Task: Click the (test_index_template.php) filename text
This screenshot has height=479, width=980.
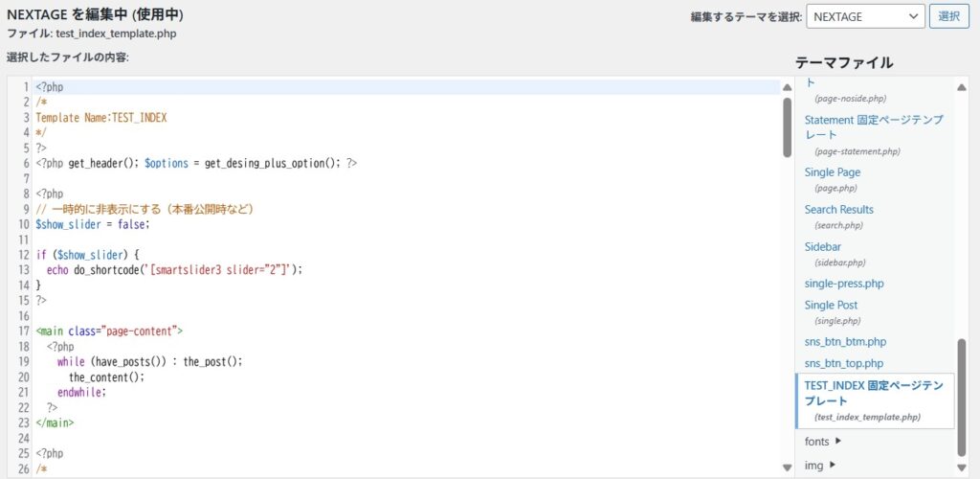Action: [867, 417]
